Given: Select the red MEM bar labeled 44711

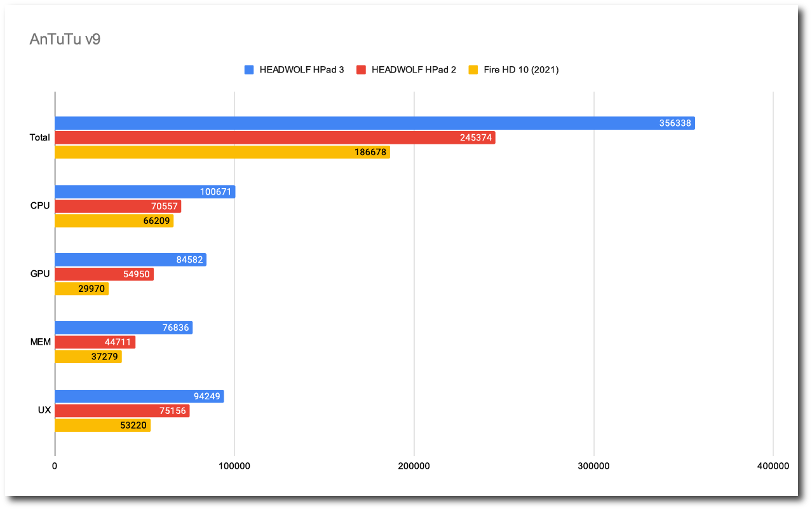Looking at the screenshot, I should [x=95, y=343].
